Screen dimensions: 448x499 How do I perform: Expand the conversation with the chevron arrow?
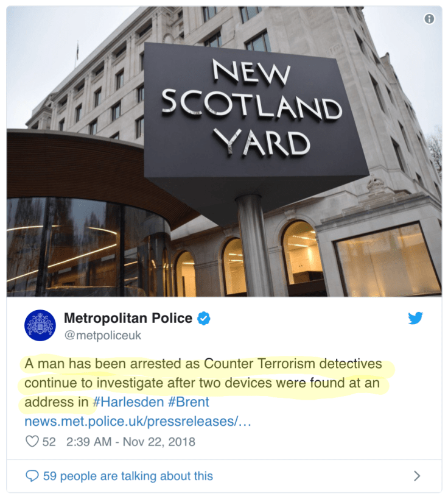tap(417, 476)
